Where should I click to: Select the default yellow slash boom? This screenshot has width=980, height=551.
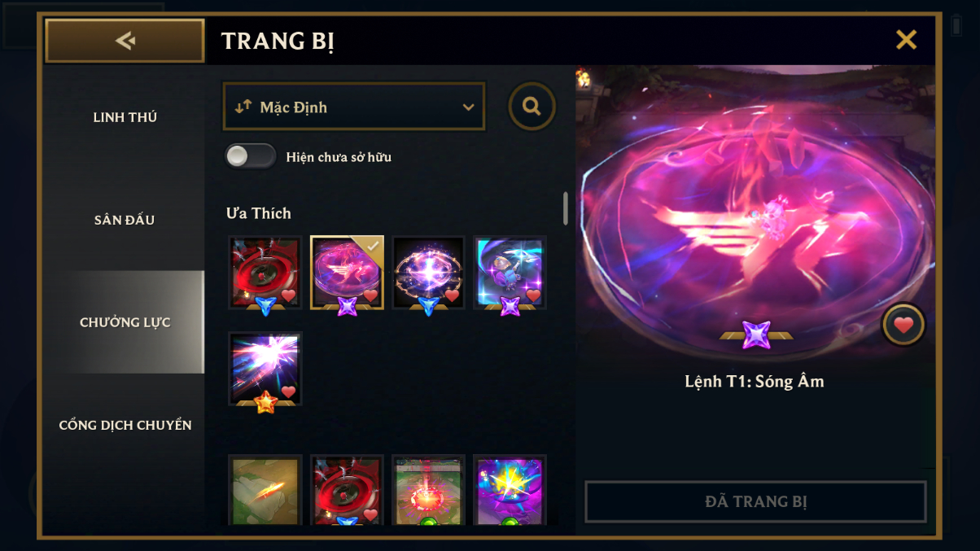[265, 490]
